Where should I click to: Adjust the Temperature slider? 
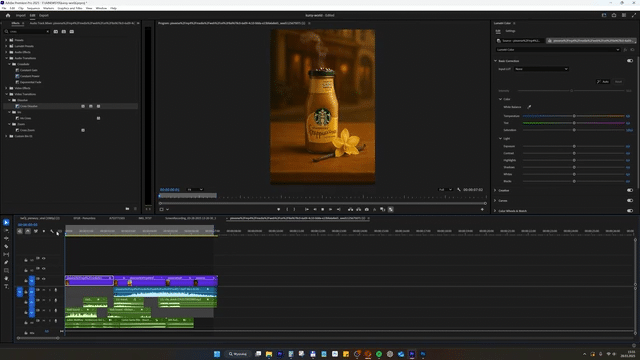tap(574, 116)
